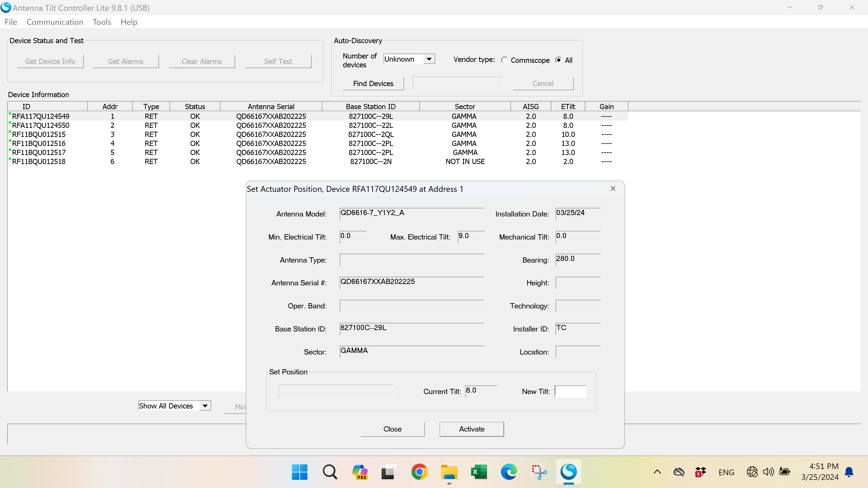
Task: Open taskbar Search
Action: (330, 472)
